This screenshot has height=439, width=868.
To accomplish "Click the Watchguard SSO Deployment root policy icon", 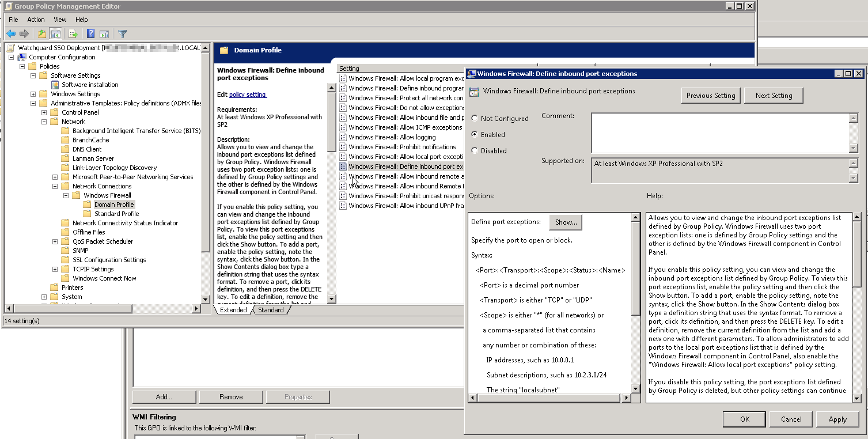I will 11,48.
